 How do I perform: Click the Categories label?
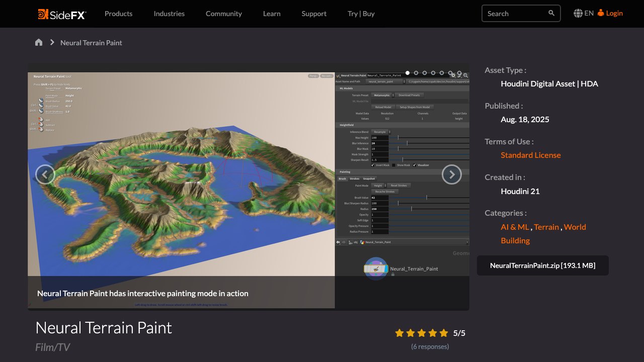506,213
